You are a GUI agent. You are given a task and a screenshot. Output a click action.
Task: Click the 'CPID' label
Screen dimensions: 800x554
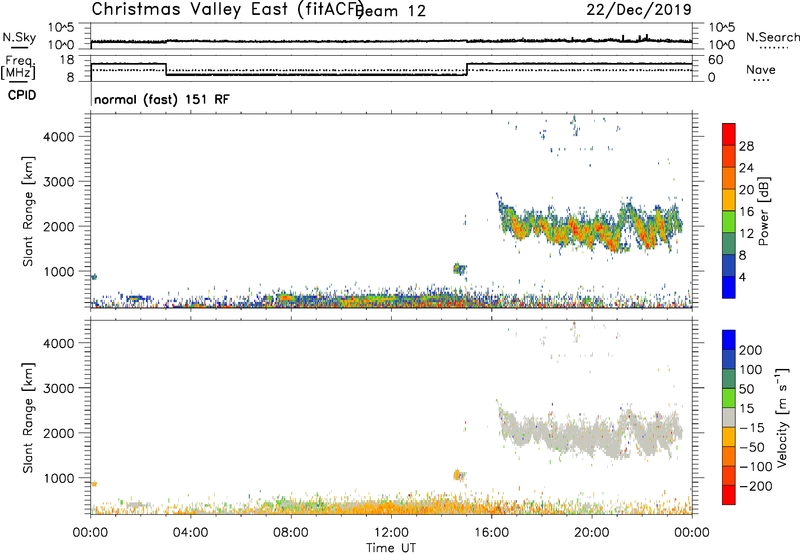pyautogui.click(x=22, y=95)
